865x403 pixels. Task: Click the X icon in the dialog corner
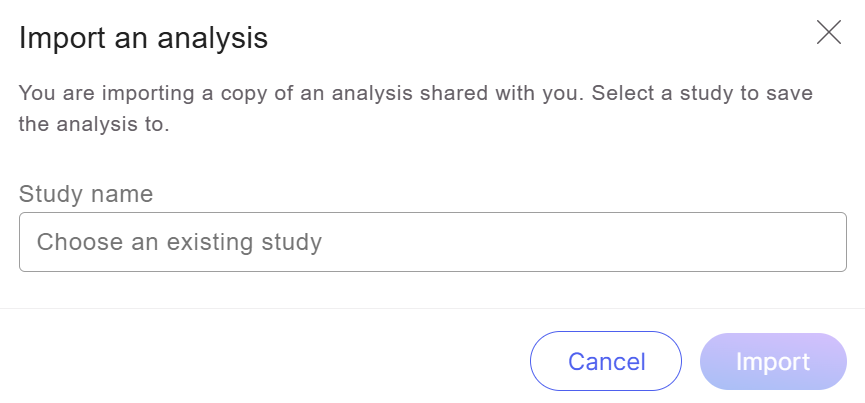pos(829,33)
